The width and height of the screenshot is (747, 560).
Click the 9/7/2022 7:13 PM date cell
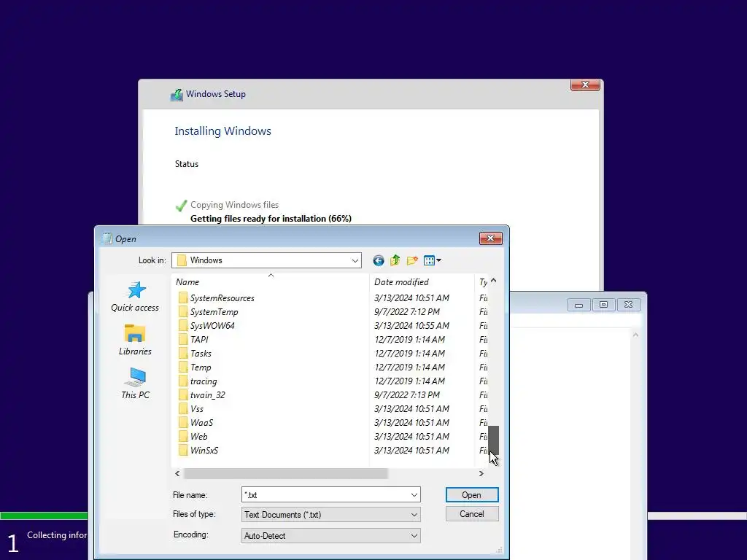click(407, 394)
